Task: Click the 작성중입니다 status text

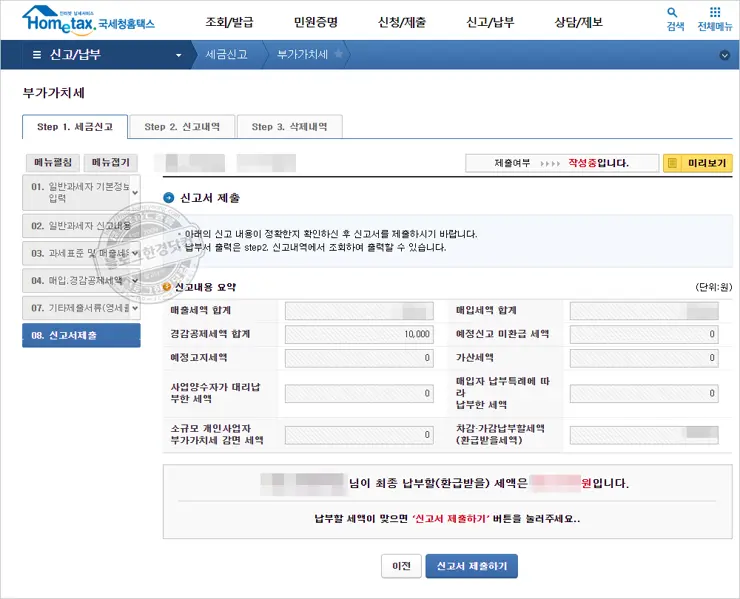Action: pyautogui.click(x=598, y=163)
